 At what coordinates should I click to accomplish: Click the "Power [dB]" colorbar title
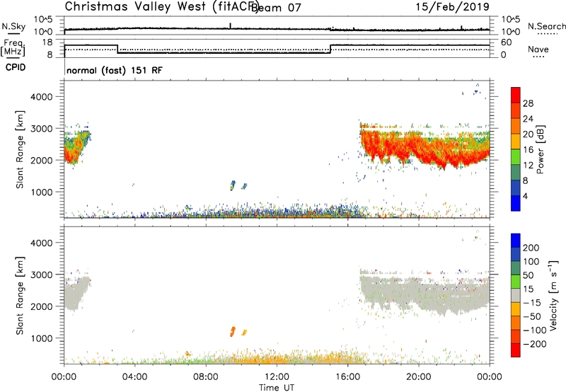pyautogui.click(x=540, y=149)
